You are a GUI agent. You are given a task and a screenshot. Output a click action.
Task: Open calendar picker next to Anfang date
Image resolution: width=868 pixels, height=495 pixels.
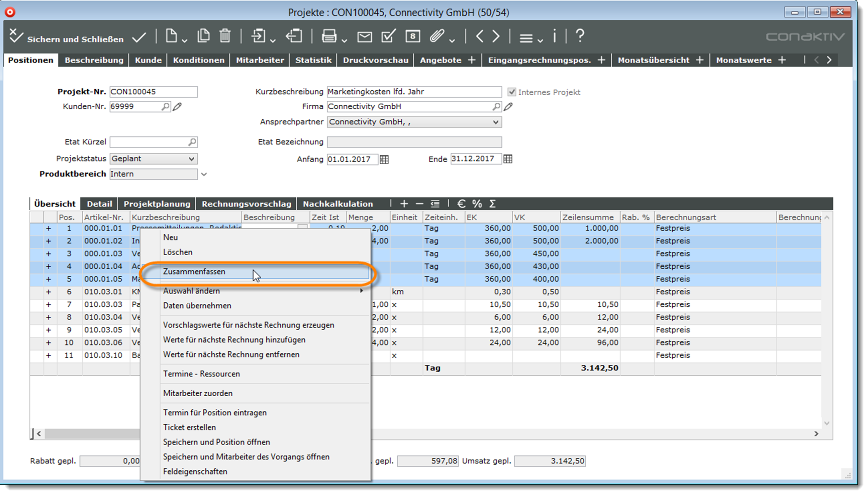tap(384, 159)
